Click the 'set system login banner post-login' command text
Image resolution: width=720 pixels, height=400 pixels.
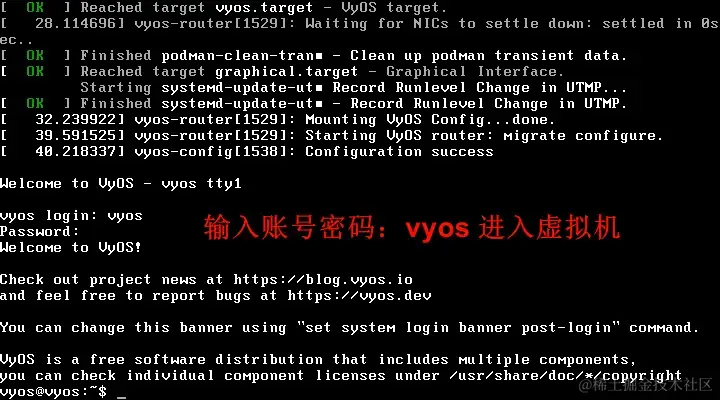pos(458,327)
